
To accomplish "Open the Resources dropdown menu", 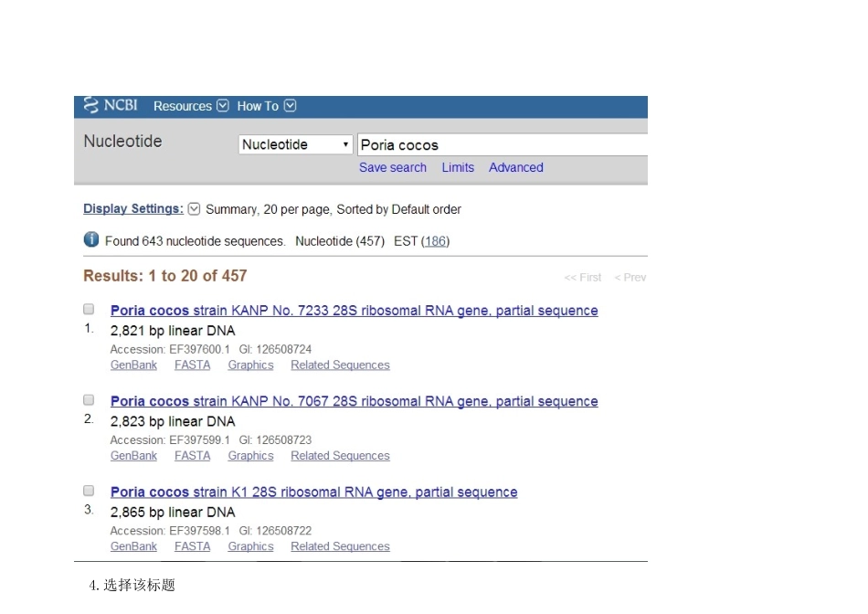I will tap(191, 106).
